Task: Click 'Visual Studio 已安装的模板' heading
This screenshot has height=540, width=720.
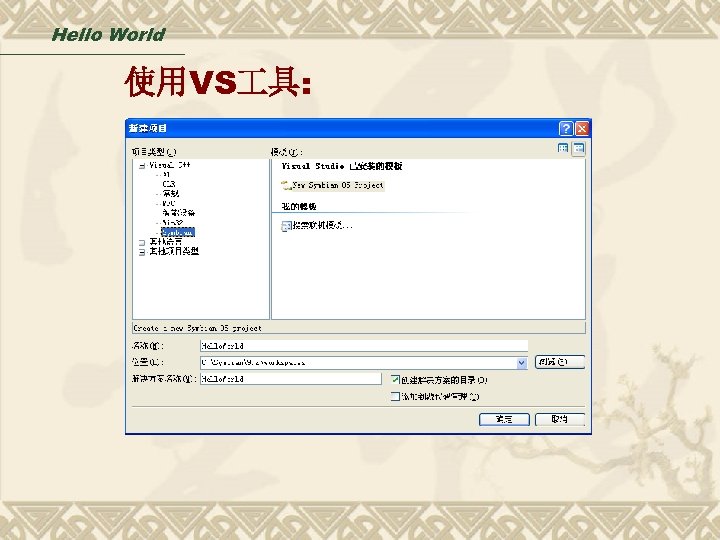Action: pyautogui.click(x=342, y=166)
